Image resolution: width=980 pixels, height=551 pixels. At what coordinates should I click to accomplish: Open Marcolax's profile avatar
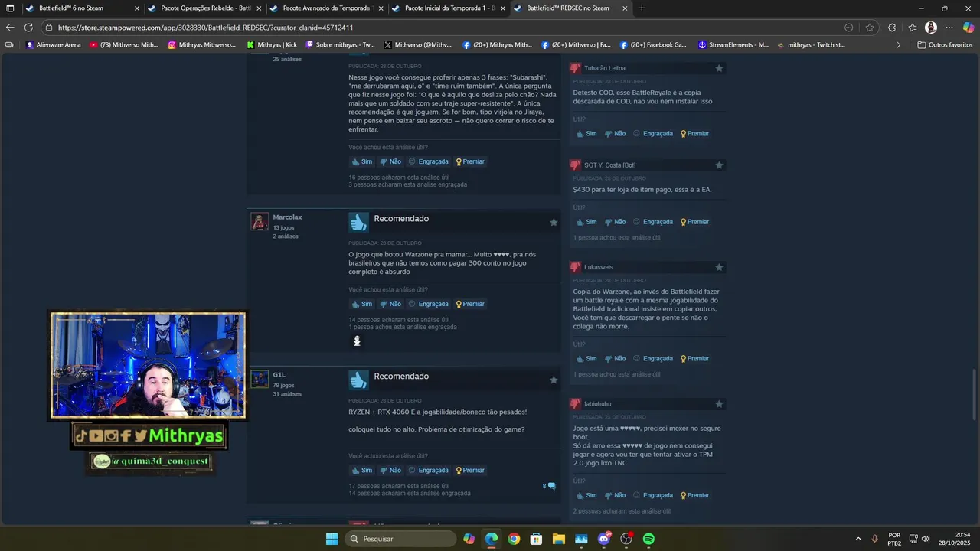click(x=260, y=221)
